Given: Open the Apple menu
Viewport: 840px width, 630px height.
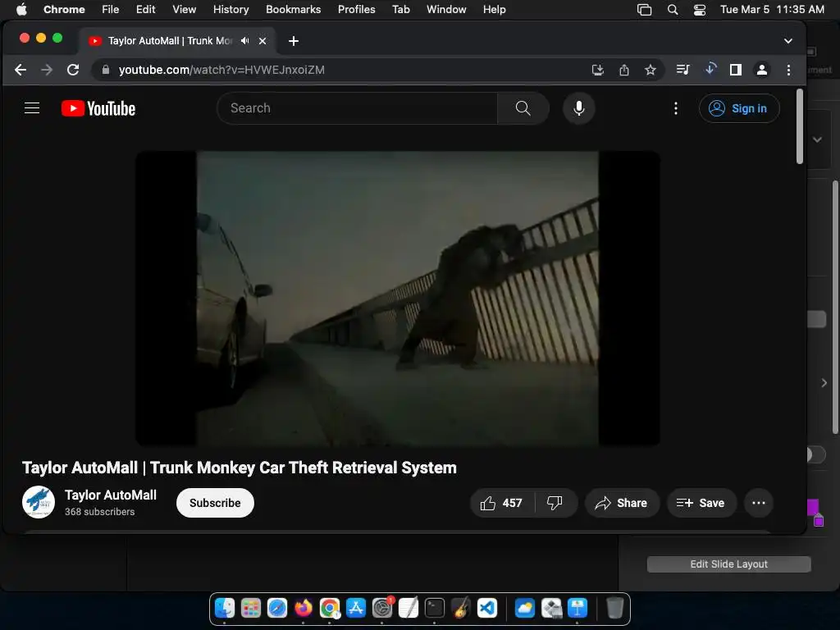Looking at the screenshot, I should (x=21, y=10).
